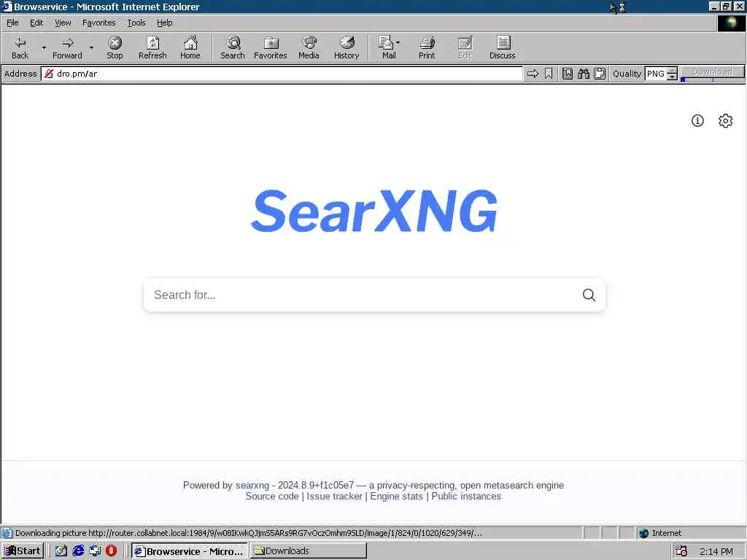Click the Discuss toolbar button

tap(503, 47)
